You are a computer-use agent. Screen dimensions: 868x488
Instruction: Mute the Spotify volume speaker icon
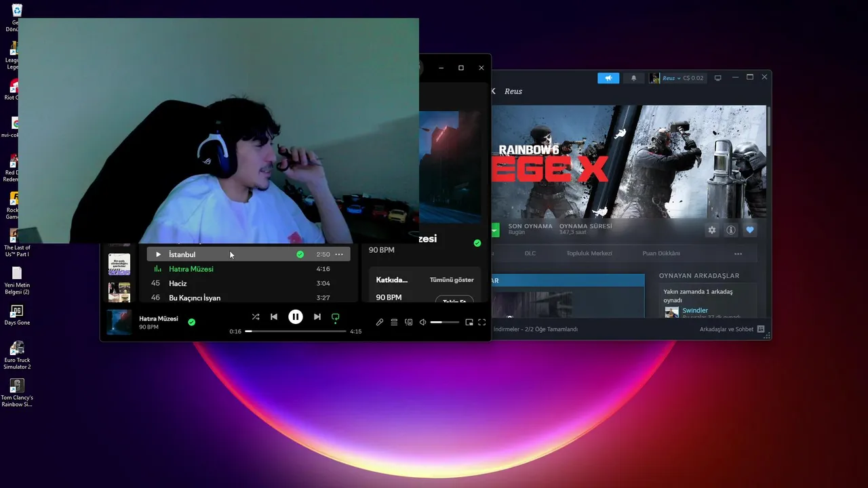pos(422,323)
